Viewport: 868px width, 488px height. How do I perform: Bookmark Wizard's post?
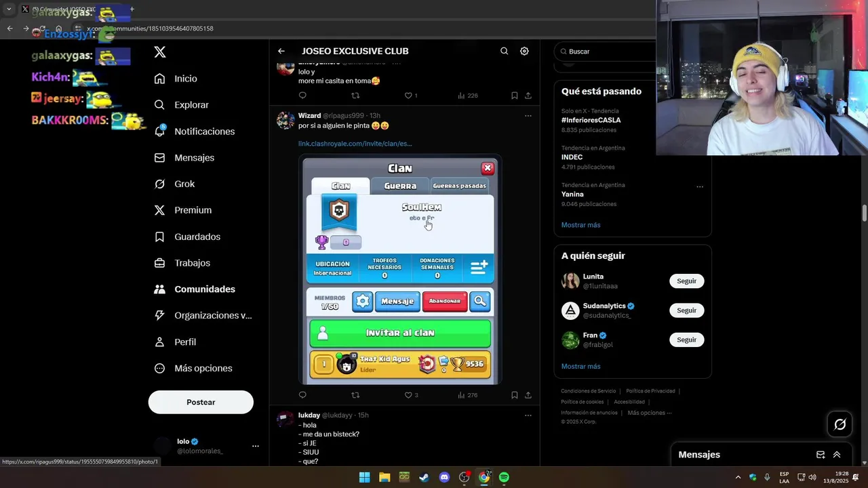click(x=515, y=395)
